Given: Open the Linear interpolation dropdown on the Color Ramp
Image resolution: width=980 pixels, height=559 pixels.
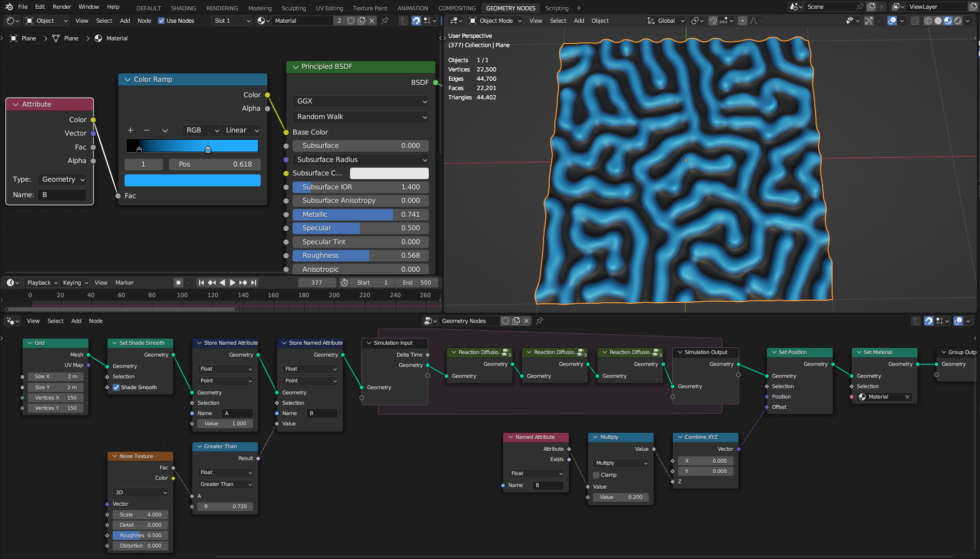Looking at the screenshot, I should 241,130.
